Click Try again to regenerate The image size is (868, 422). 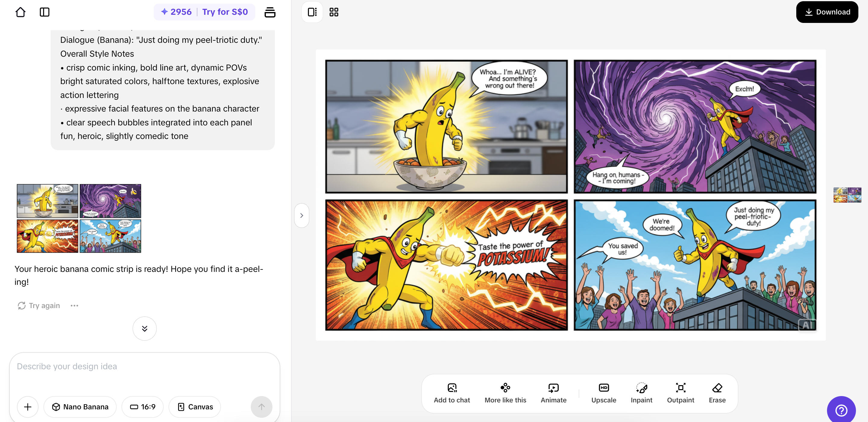tap(39, 305)
